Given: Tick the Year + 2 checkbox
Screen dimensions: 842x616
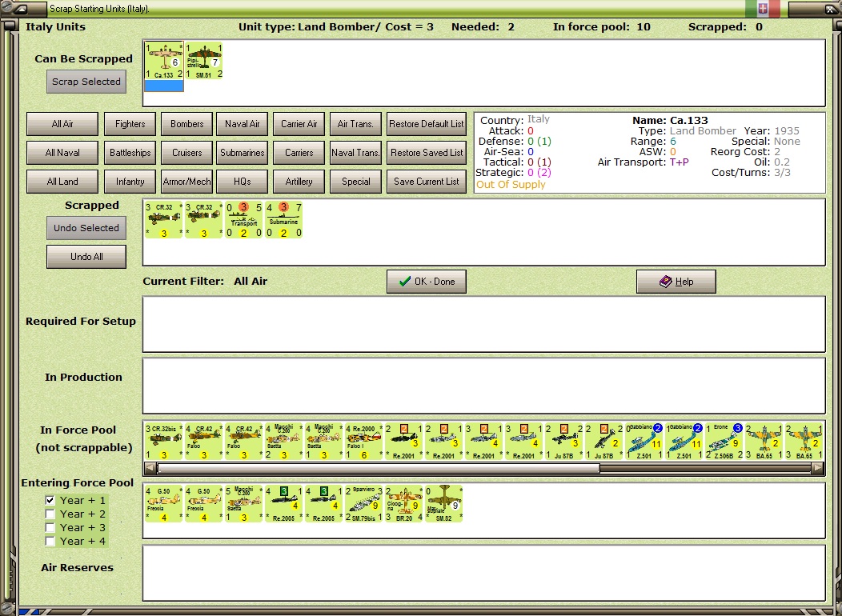Looking at the screenshot, I should [x=50, y=514].
